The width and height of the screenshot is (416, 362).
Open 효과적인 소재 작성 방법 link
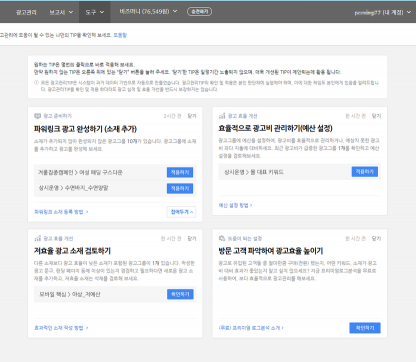(x=61, y=328)
